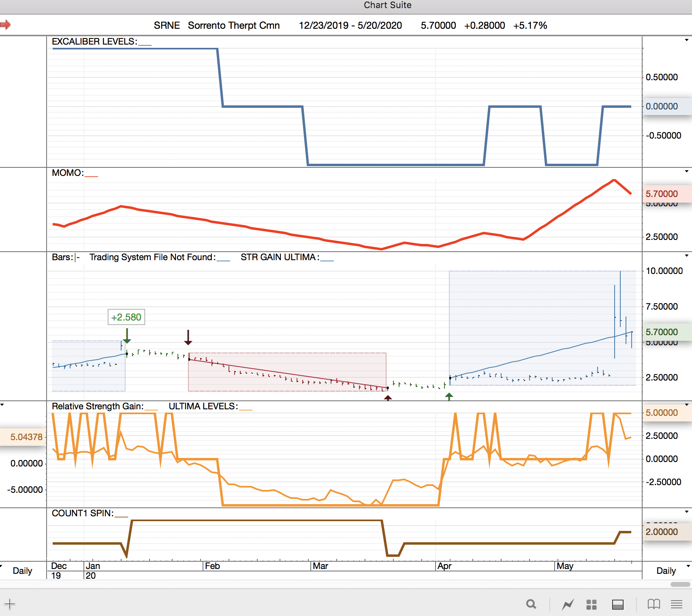Click the MOMO indicator color line swatch
This screenshot has height=616, width=692.
(91, 176)
